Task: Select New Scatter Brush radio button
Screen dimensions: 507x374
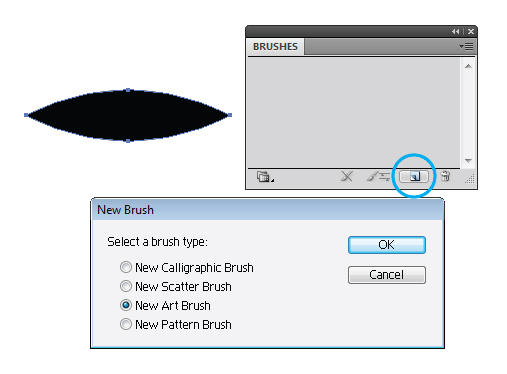Action: coord(126,286)
